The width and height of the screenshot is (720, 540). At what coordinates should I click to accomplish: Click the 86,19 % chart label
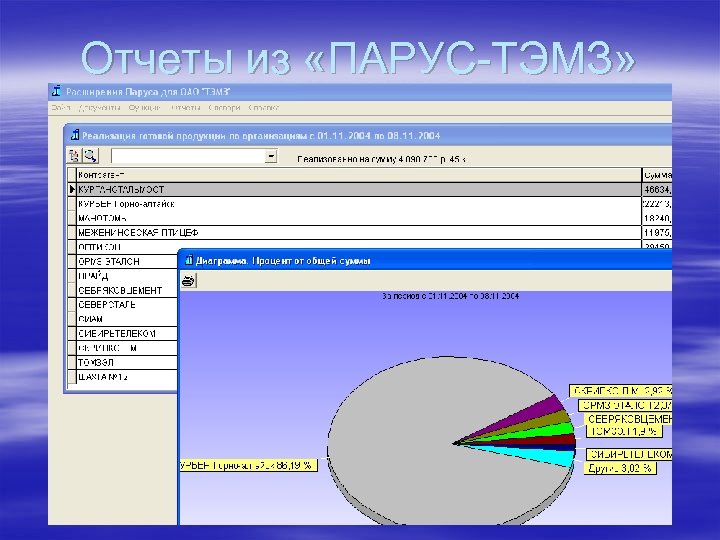(248, 465)
